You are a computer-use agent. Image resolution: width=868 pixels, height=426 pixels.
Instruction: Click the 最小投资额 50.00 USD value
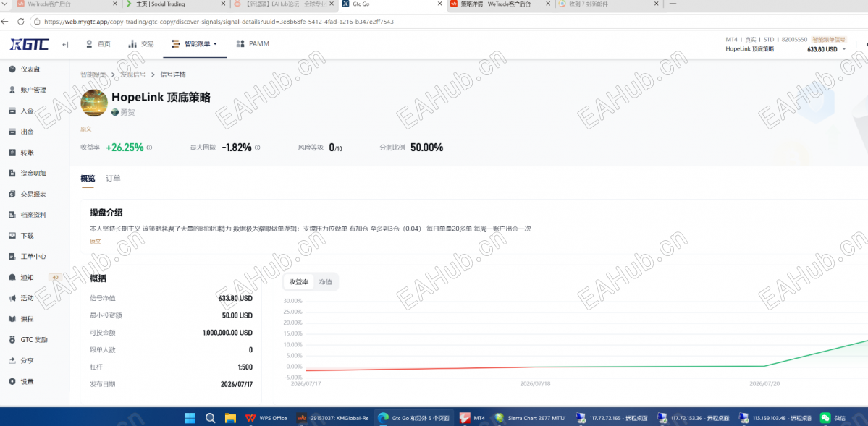coord(237,315)
